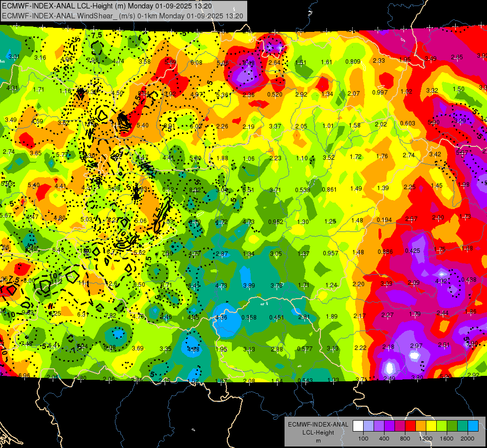This screenshot has height=448, width=487.
Task: Click the pale lavender legend swatch above 100
Action: (369, 426)
